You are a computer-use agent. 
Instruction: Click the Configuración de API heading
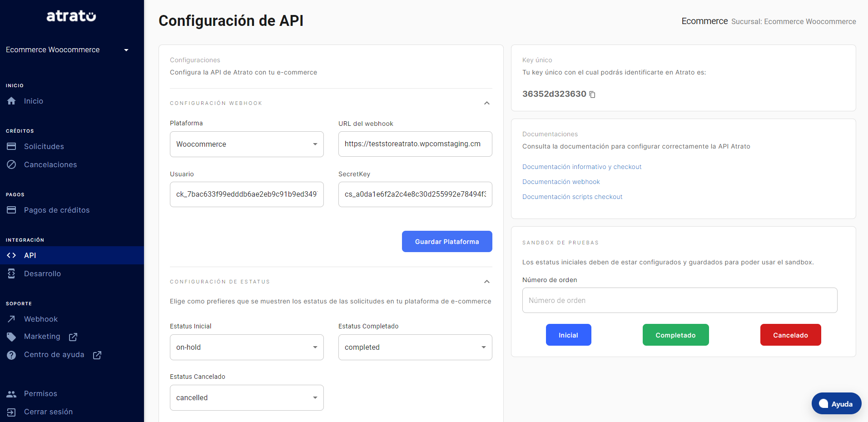tap(231, 21)
